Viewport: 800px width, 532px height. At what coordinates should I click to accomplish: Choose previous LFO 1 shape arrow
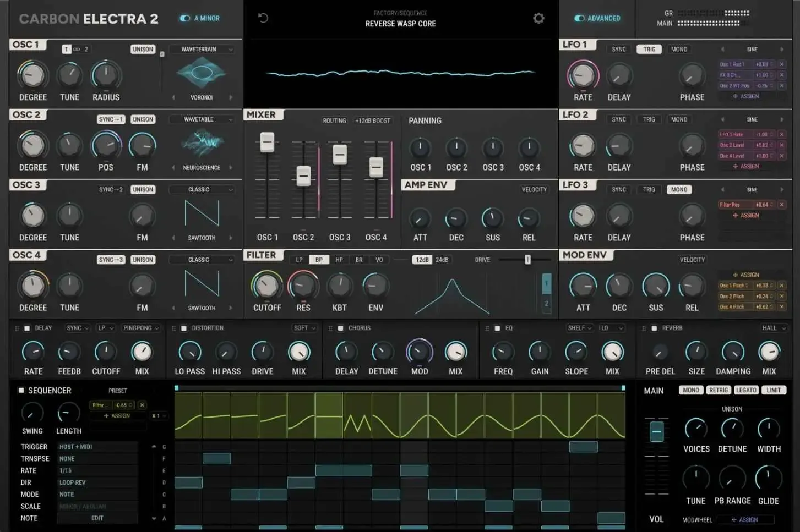(x=722, y=50)
